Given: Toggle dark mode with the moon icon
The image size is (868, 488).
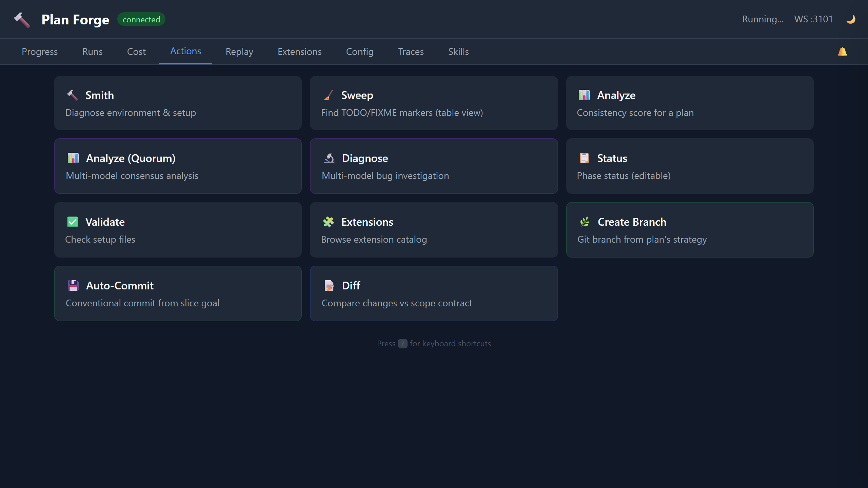Looking at the screenshot, I should [850, 19].
